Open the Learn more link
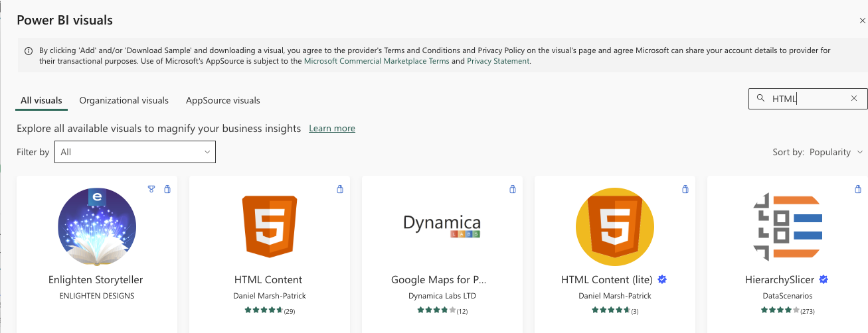Image resolution: width=868 pixels, height=333 pixels. coord(332,129)
